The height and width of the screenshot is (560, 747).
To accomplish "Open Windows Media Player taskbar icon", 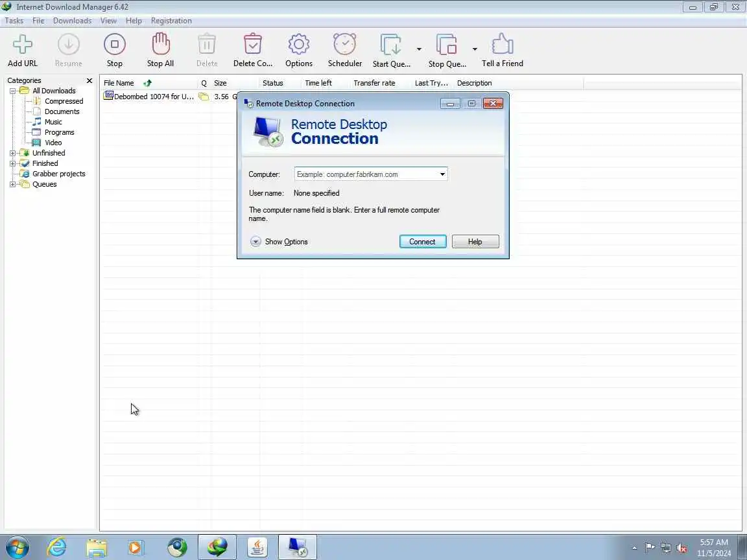I will (x=136, y=548).
